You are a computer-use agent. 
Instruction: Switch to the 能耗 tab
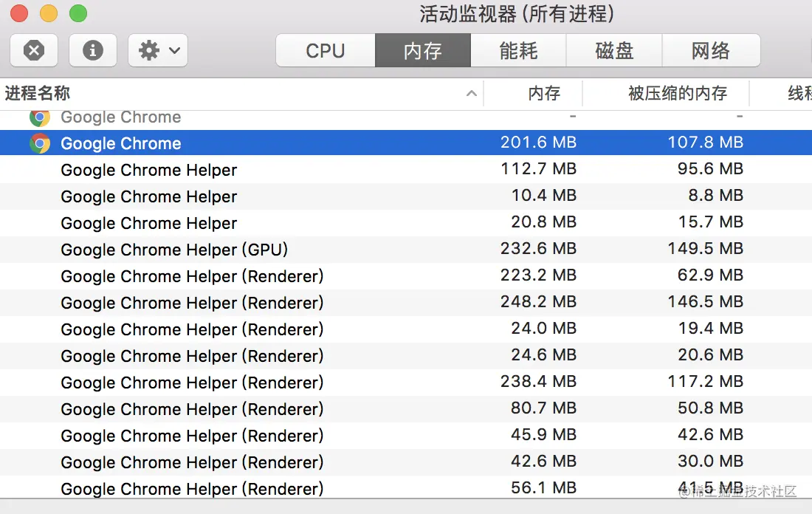tap(518, 50)
